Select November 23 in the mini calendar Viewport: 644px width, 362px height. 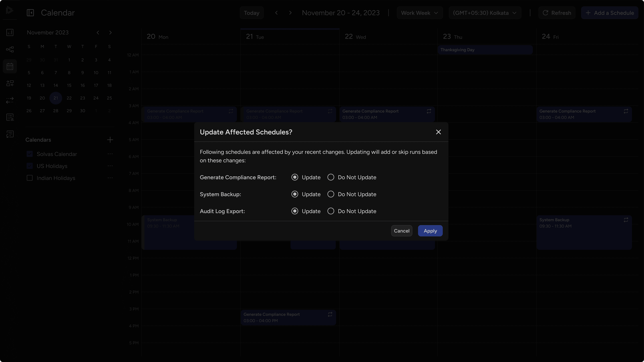[x=83, y=98]
